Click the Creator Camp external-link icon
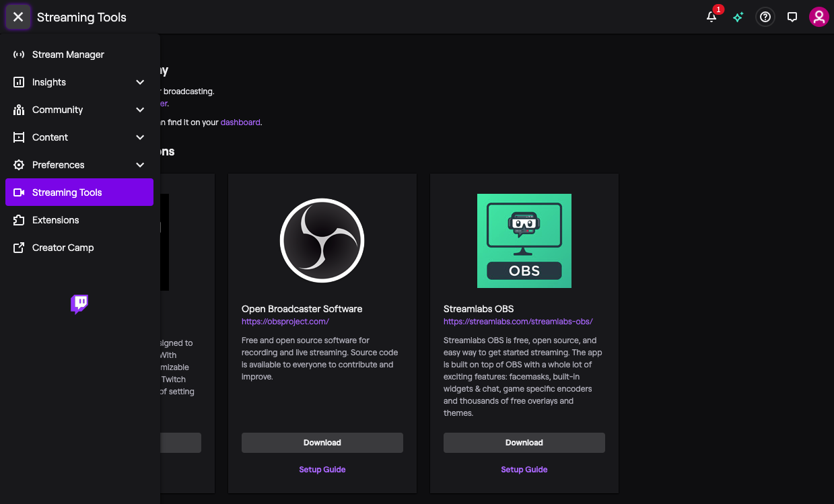 [19, 248]
